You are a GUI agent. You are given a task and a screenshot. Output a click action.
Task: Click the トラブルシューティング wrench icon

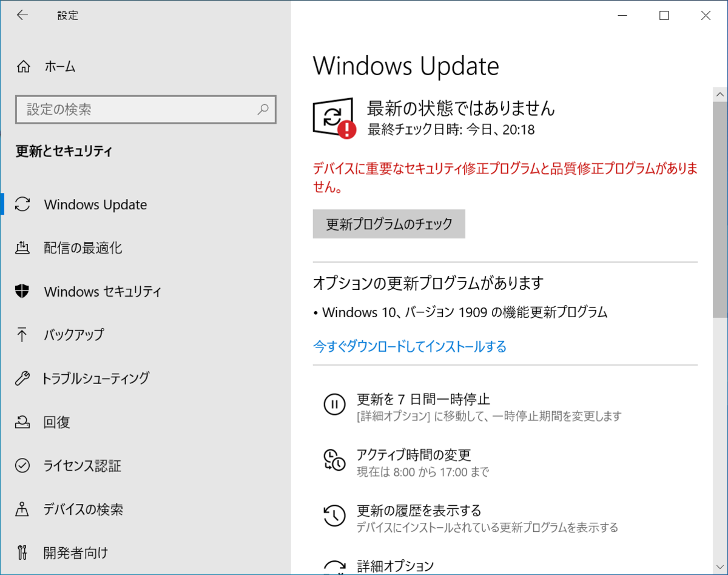click(22, 378)
